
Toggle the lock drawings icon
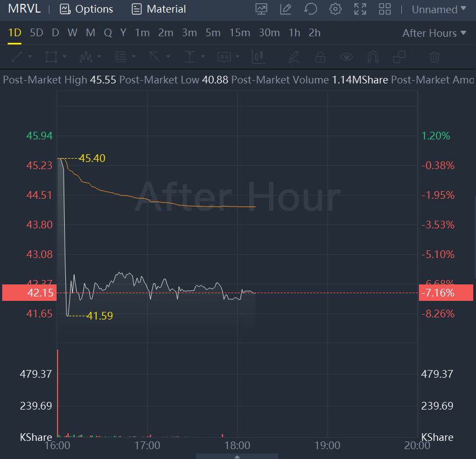(x=320, y=57)
